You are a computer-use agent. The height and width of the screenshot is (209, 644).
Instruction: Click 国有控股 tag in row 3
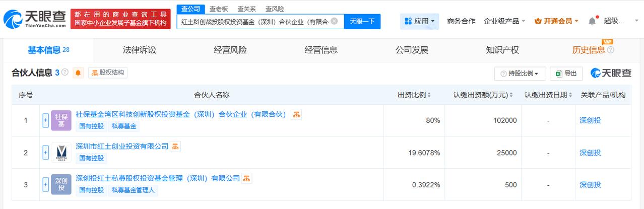tap(91, 190)
